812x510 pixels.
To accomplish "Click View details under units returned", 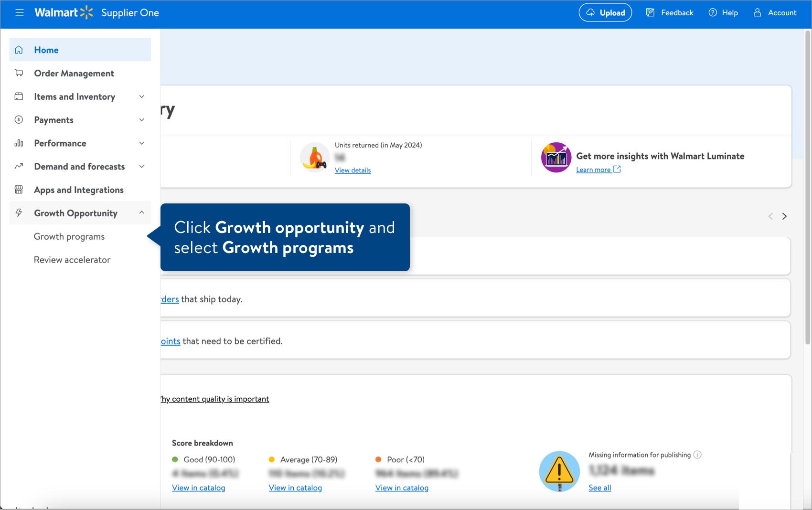I will pyautogui.click(x=353, y=170).
